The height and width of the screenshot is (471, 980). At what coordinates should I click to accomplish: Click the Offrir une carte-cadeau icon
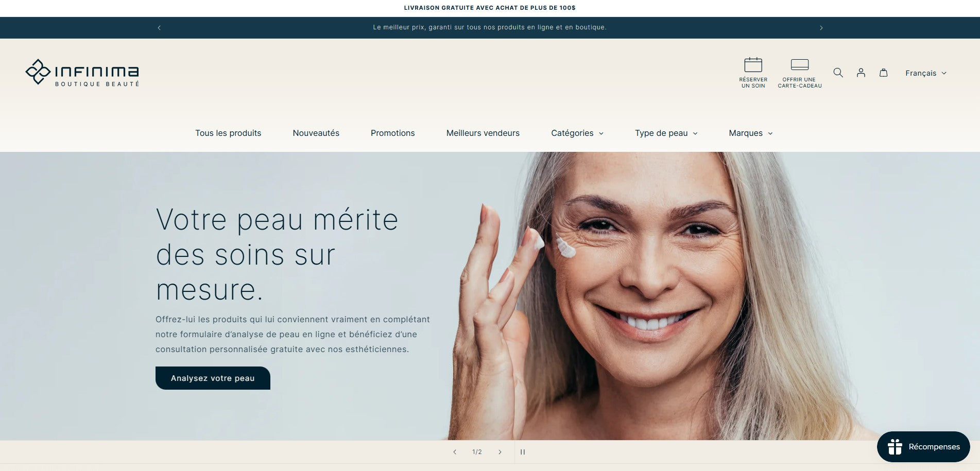(799, 64)
